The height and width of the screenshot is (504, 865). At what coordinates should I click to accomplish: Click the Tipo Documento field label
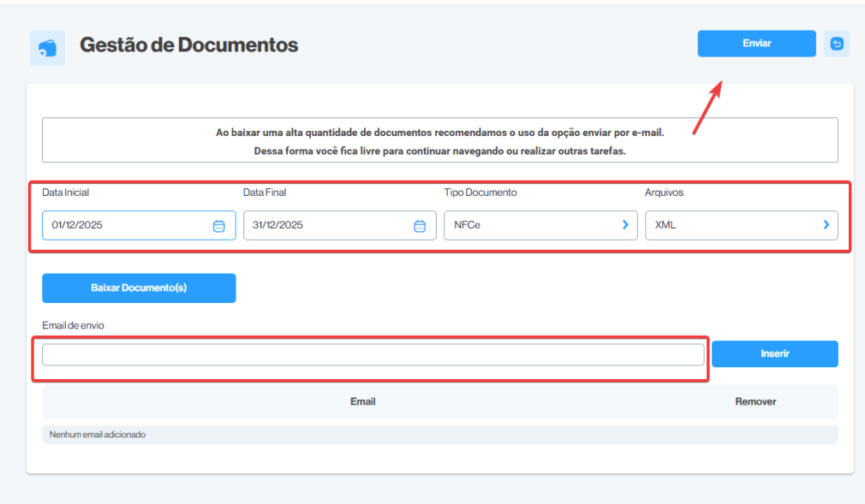480,192
